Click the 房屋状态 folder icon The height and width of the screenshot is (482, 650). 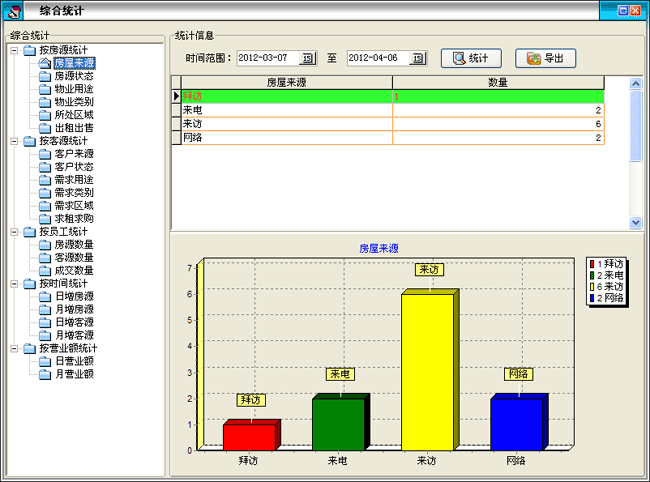tap(45, 76)
